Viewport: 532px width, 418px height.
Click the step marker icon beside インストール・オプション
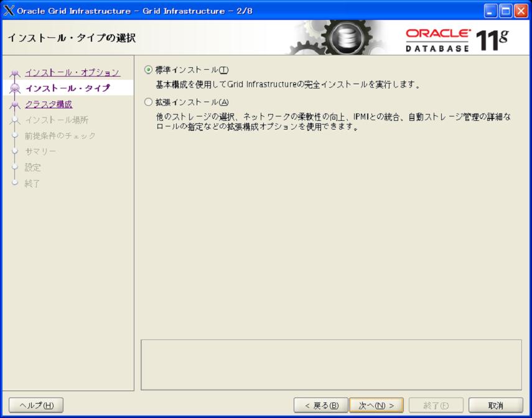[14, 73]
